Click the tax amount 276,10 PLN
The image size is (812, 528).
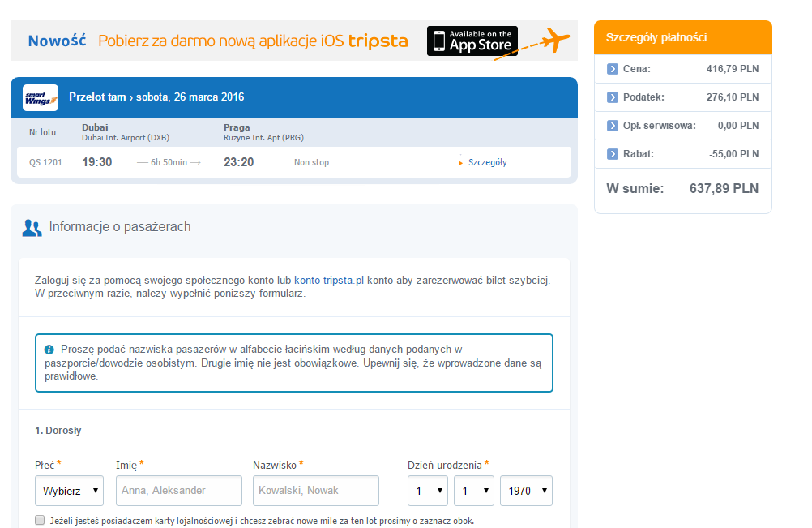733,97
